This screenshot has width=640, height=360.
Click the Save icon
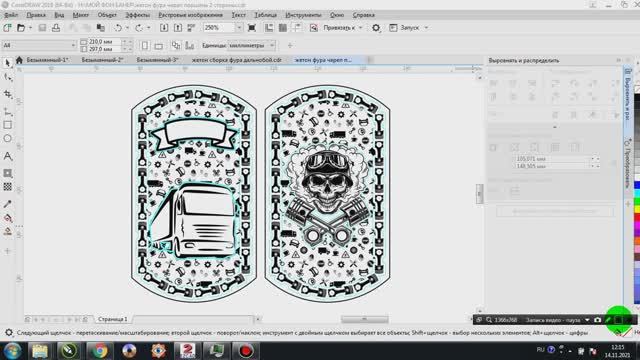(42, 28)
